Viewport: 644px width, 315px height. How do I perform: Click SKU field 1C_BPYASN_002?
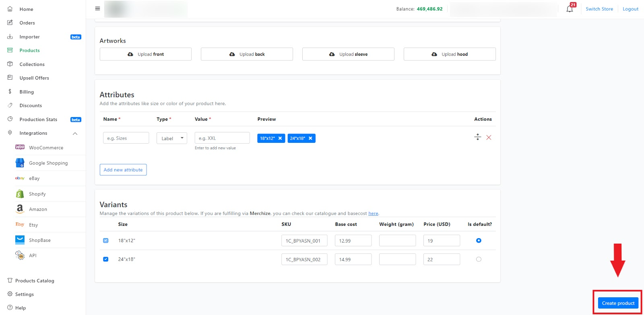point(304,259)
